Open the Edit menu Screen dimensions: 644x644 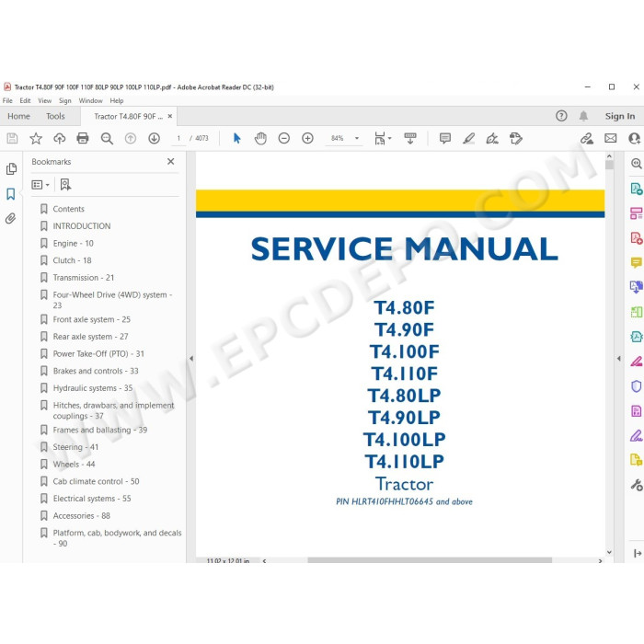pos(25,100)
